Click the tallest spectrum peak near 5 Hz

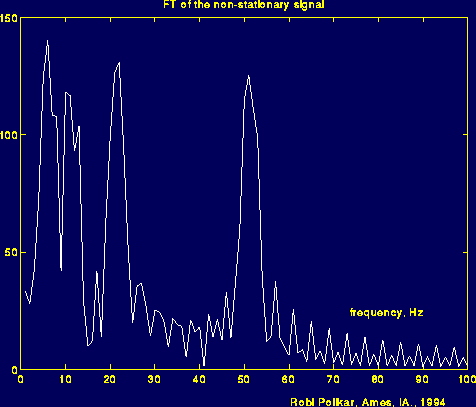[x=47, y=41]
